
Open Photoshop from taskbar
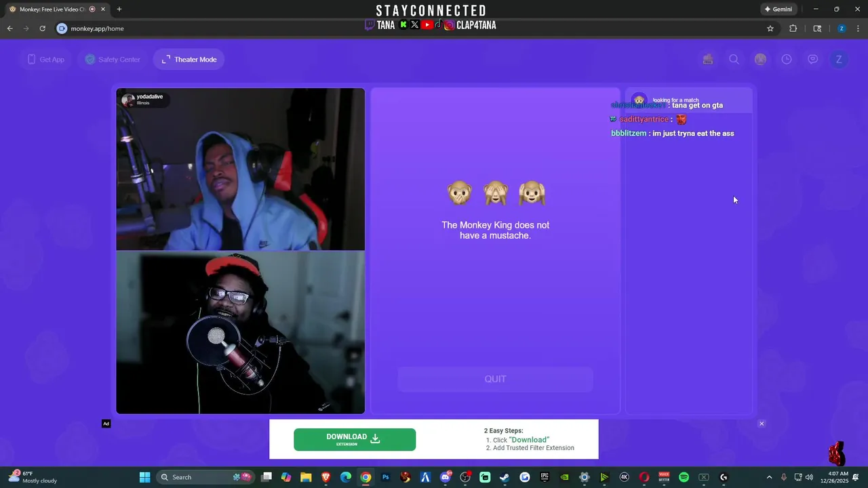(x=386, y=477)
